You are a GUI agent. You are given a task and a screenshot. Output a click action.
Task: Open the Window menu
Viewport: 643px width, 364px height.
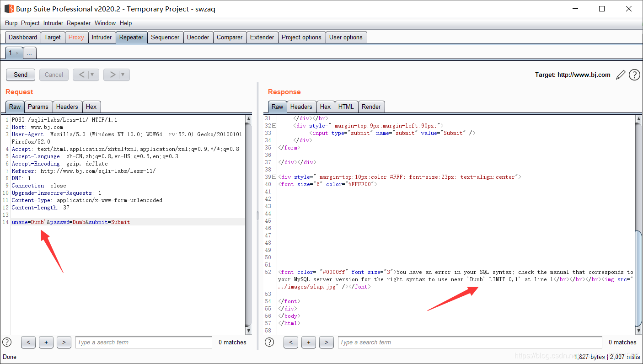pos(105,23)
